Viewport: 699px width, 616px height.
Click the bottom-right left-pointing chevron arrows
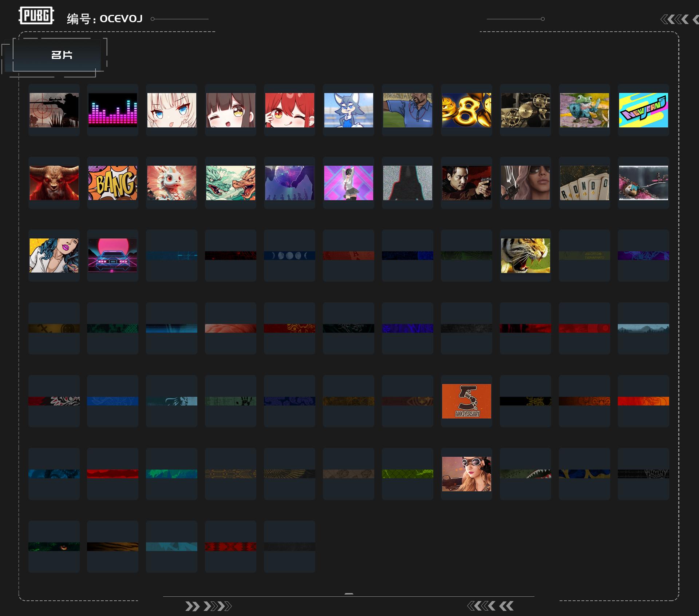click(x=490, y=606)
